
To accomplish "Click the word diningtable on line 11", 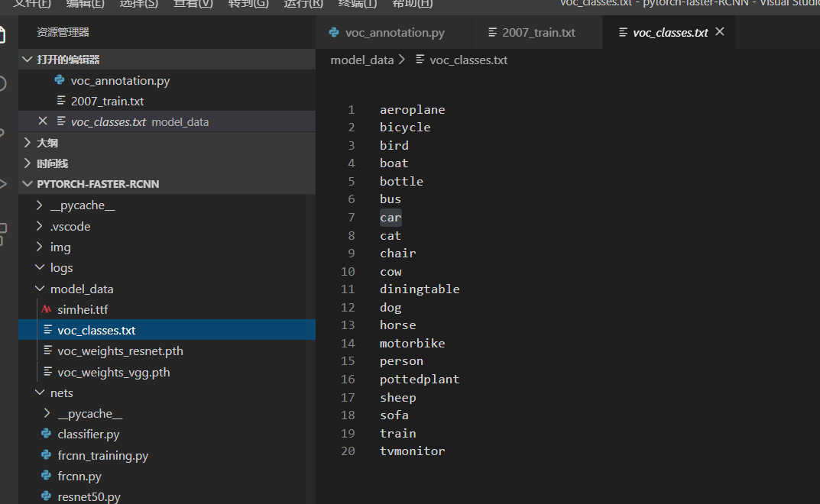I will point(420,289).
